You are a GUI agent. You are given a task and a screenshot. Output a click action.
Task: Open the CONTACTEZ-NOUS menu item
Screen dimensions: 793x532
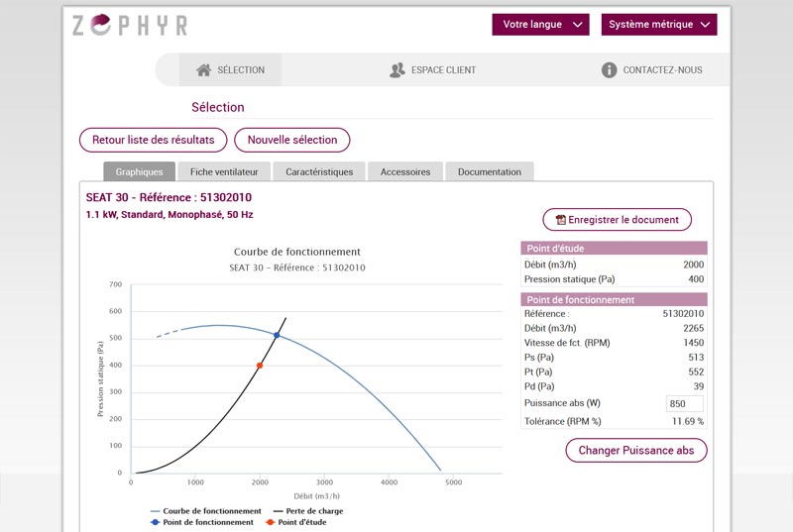point(652,69)
